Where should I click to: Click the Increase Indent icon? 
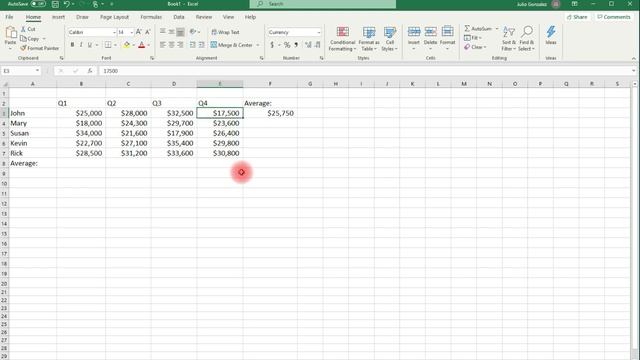pos(201,45)
